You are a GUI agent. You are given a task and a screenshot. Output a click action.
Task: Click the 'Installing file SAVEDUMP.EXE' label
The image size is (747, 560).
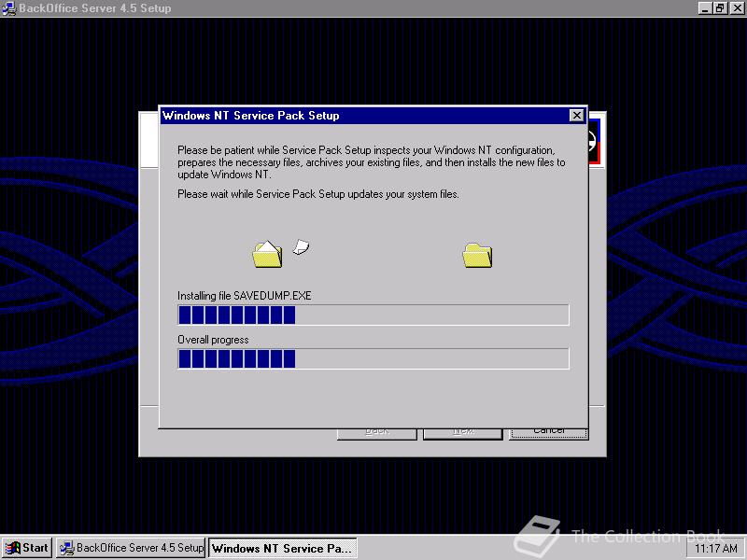point(245,296)
